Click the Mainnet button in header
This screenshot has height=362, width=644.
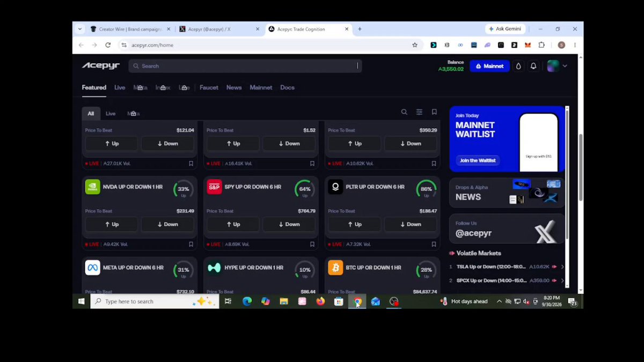click(x=489, y=66)
